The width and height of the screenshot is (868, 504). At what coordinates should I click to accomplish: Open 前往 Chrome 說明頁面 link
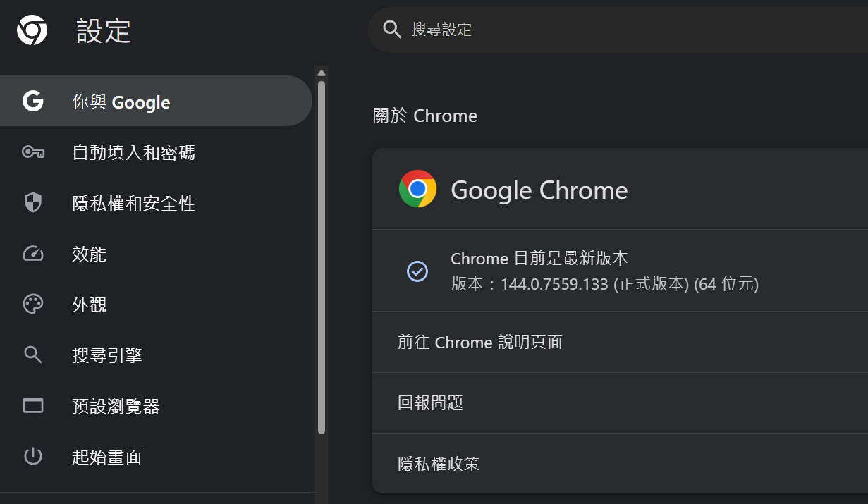click(480, 343)
